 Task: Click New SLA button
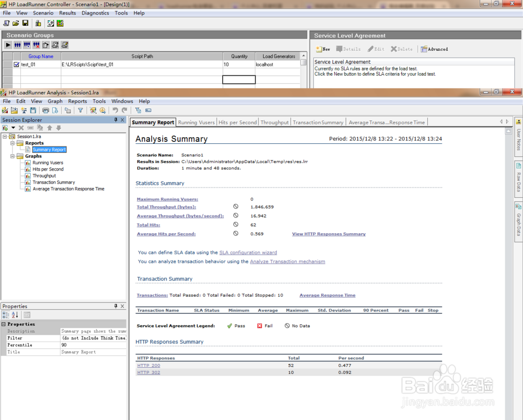323,49
